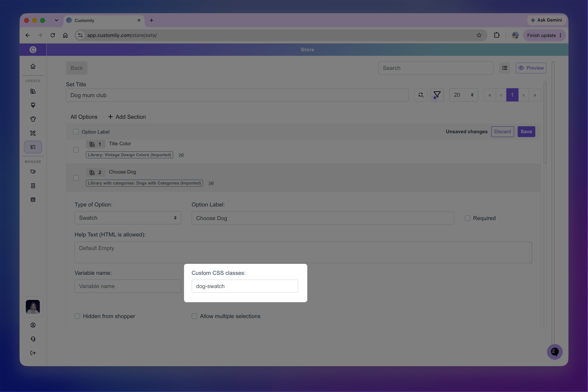This screenshot has width=588, height=392.
Task: Open the account profile icon in the sidebar
Action: (x=33, y=325)
